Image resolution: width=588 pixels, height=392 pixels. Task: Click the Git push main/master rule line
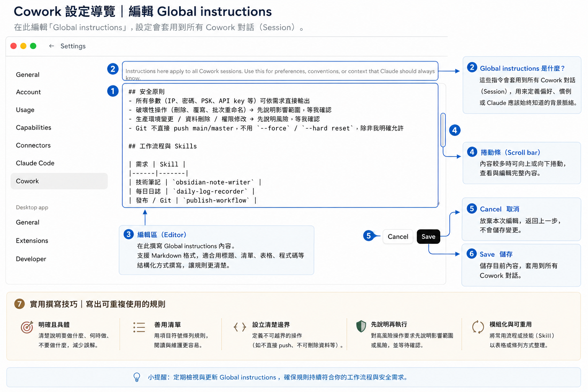click(x=266, y=128)
